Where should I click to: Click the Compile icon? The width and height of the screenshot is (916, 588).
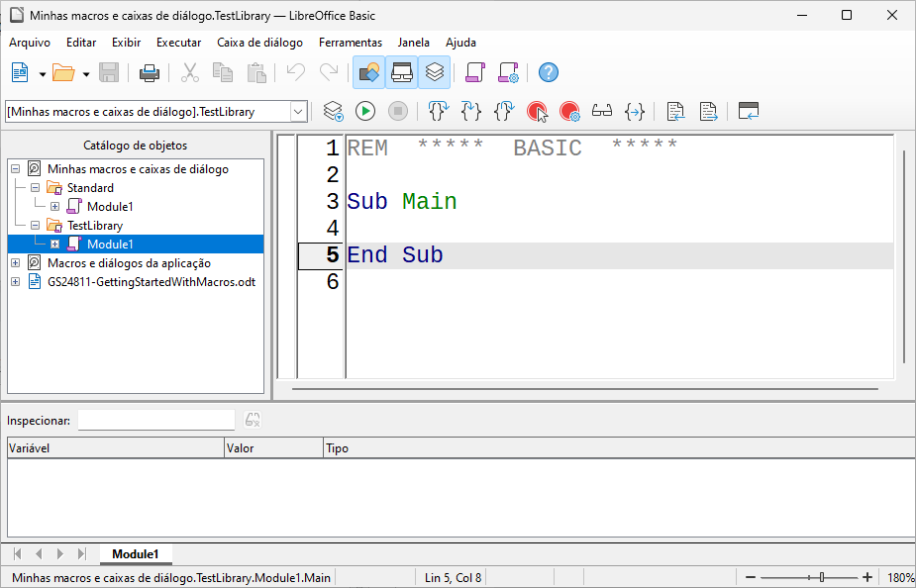(333, 111)
